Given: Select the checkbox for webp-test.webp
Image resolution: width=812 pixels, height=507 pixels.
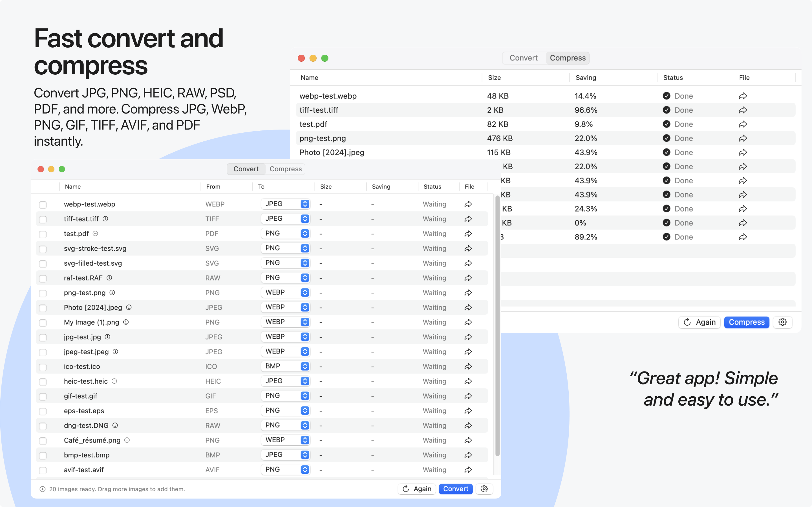Looking at the screenshot, I should pos(43,204).
